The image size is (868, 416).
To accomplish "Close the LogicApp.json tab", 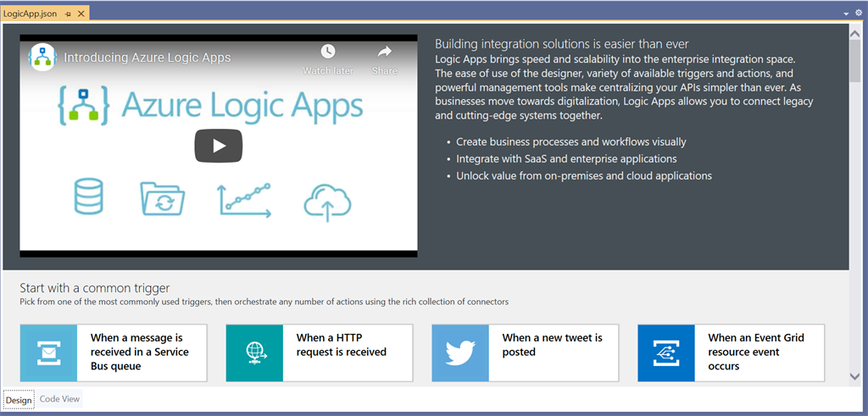I will tap(81, 14).
